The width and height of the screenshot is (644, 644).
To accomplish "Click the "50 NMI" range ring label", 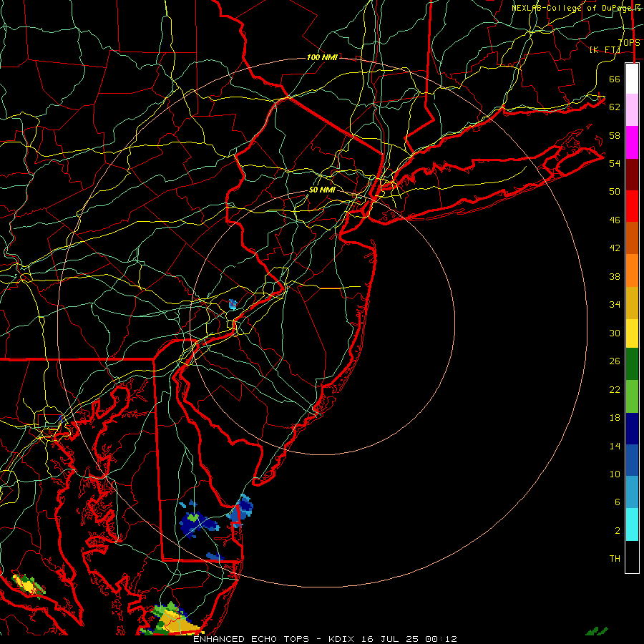I will (x=322, y=190).
